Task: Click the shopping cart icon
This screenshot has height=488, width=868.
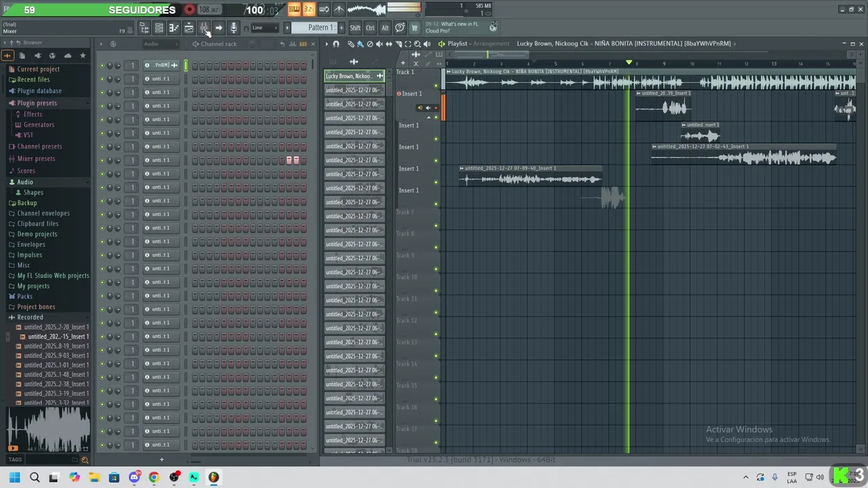Action: pyautogui.click(x=414, y=28)
